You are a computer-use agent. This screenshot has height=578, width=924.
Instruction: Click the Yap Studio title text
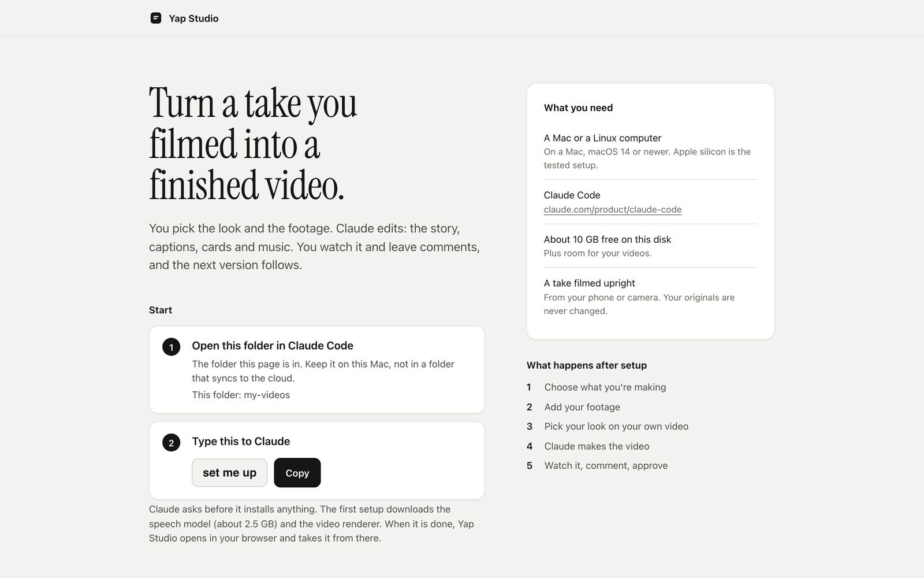tap(193, 18)
